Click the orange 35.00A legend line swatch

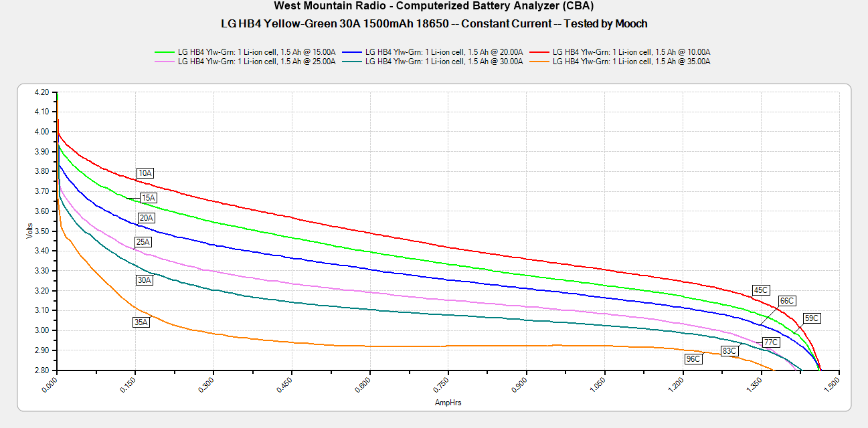tap(540, 62)
